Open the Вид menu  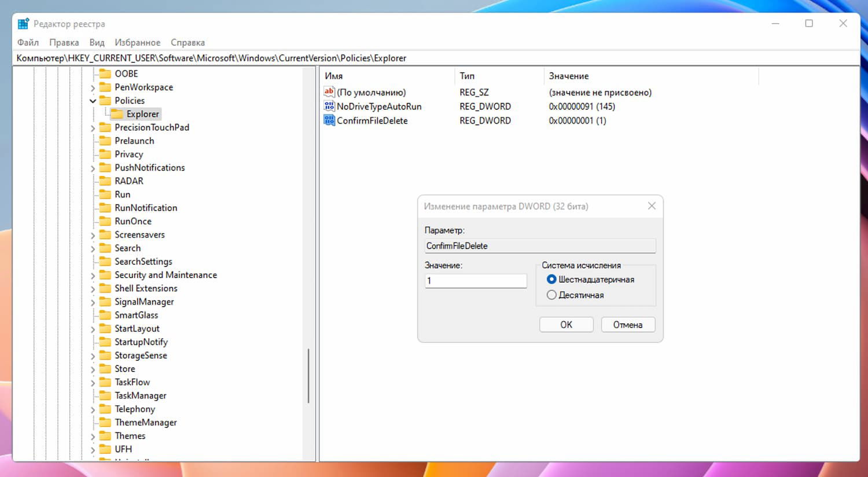pyautogui.click(x=97, y=42)
